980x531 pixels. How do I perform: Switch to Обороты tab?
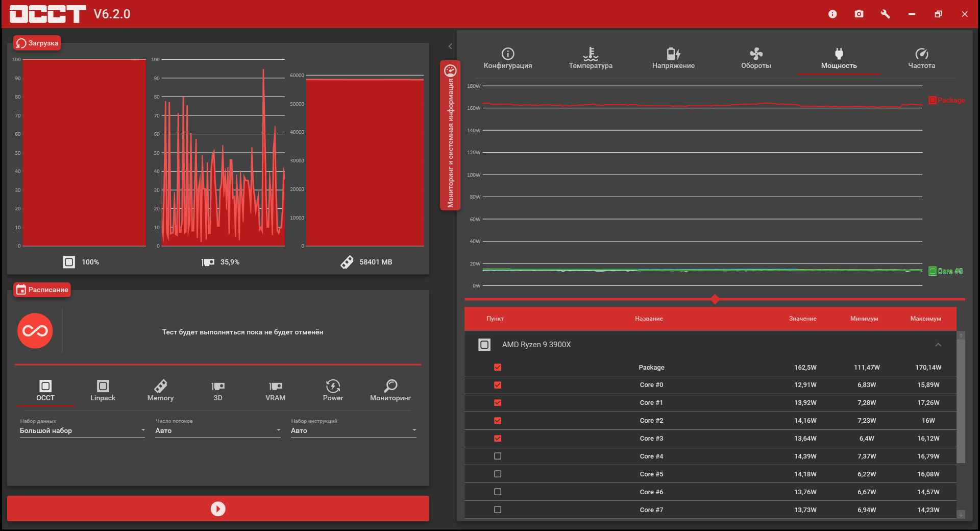756,58
